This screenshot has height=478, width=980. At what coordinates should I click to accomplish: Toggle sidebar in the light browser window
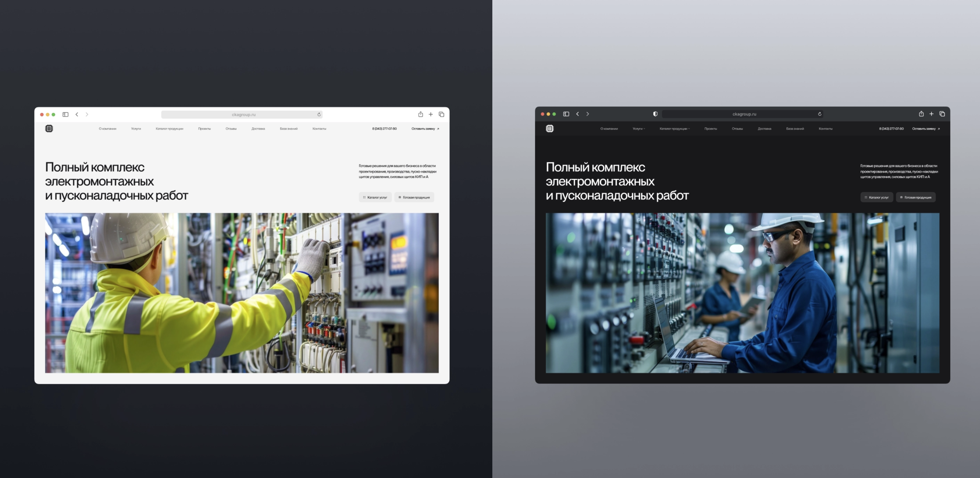pos(65,114)
